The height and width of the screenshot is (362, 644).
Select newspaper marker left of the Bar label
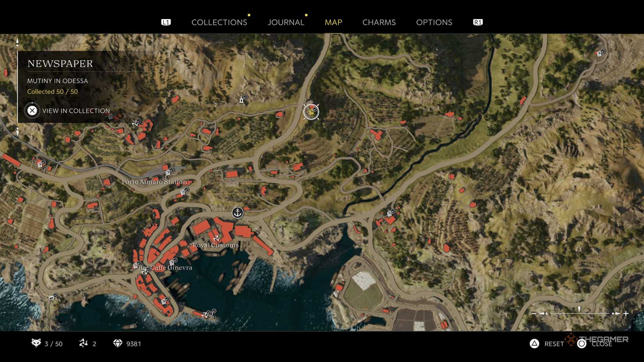pyautogui.click(x=136, y=265)
